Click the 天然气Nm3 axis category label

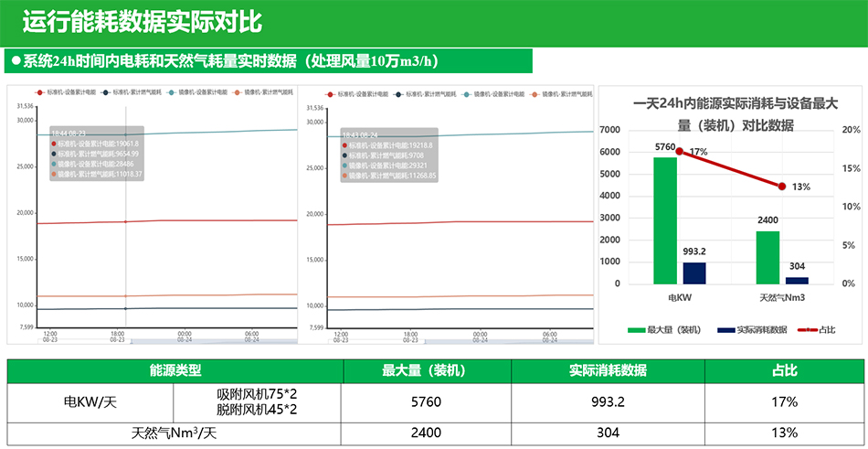point(782,298)
